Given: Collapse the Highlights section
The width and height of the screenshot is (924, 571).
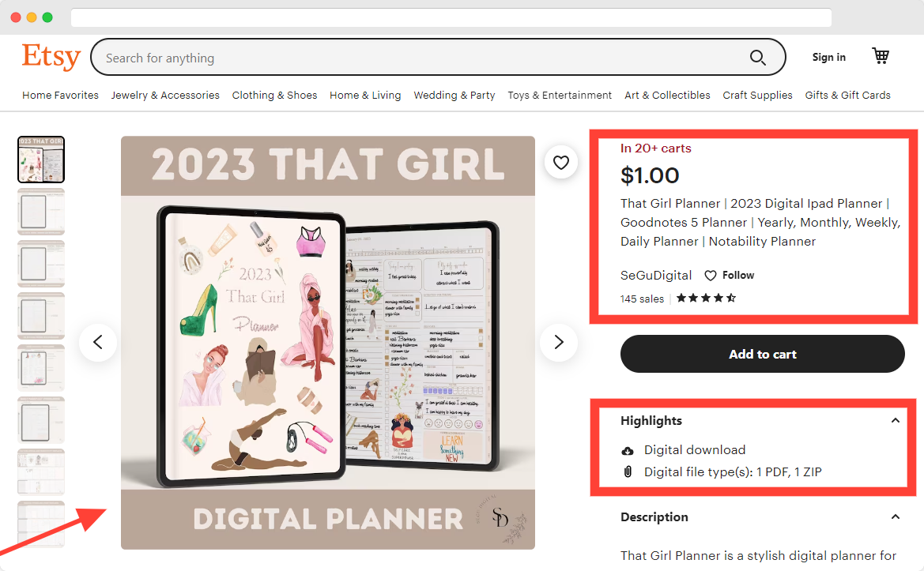Looking at the screenshot, I should (x=895, y=420).
